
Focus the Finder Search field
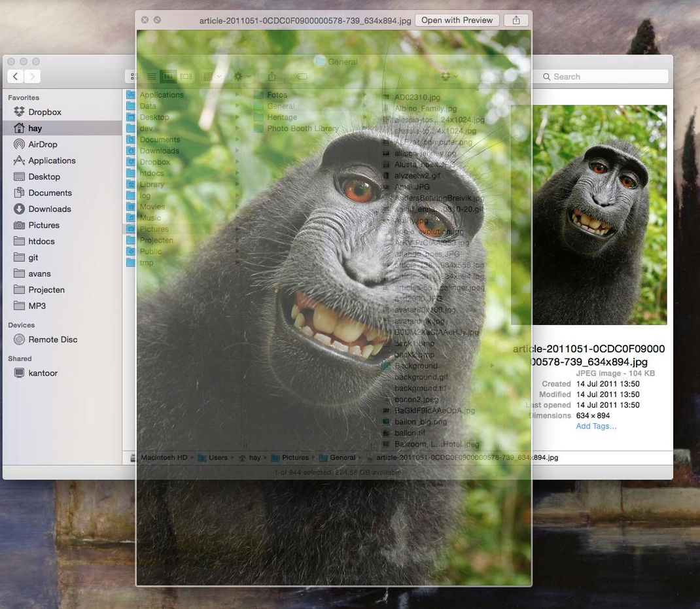coord(601,77)
